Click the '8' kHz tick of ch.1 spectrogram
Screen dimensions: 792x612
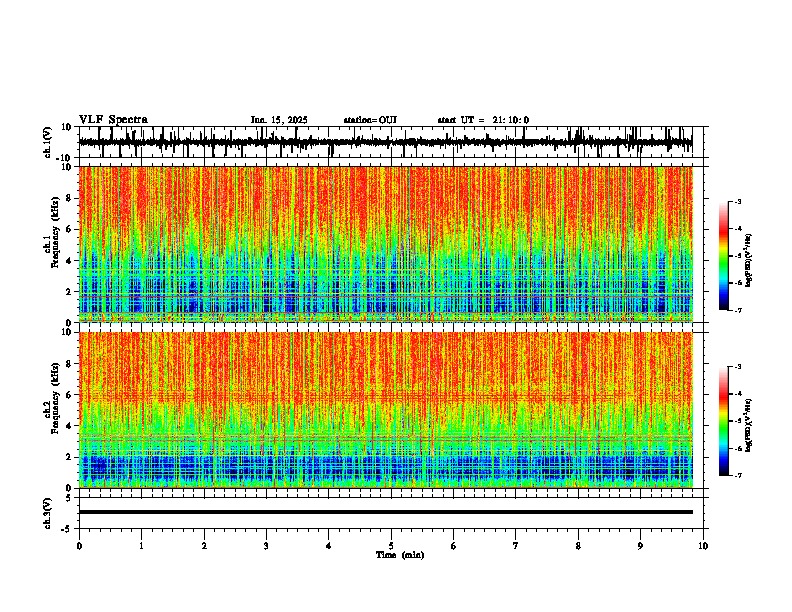coord(69,198)
